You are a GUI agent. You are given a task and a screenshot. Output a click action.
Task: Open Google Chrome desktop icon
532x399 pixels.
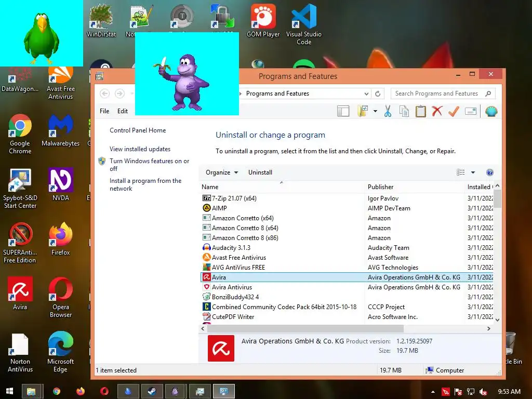click(20, 134)
